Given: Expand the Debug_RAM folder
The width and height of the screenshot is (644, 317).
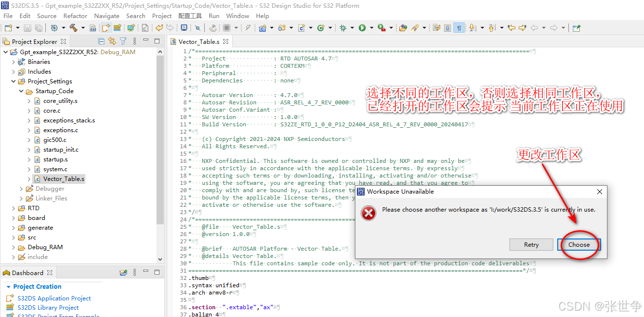Looking at the screenshot, I should pos(13,247).
